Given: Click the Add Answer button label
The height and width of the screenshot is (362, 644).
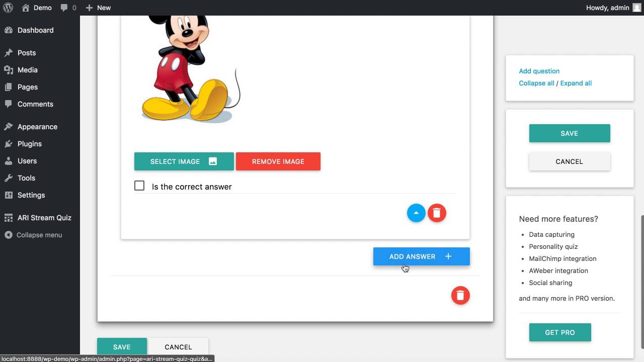Looking at the screenshot, I should coord(412,256).
